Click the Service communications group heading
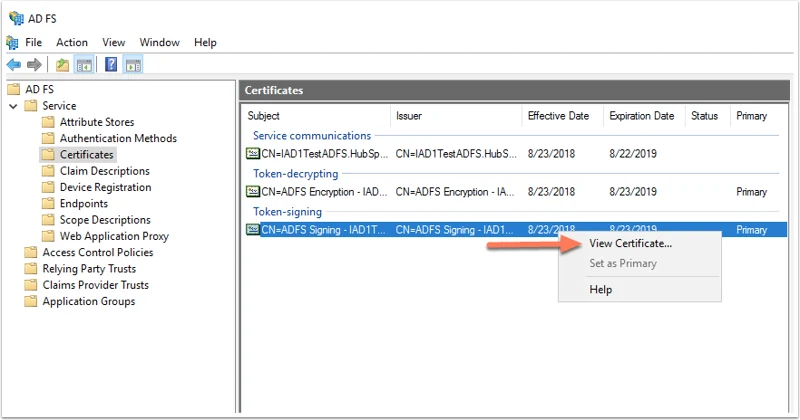The image size is (800, 420). pos(312,136)
